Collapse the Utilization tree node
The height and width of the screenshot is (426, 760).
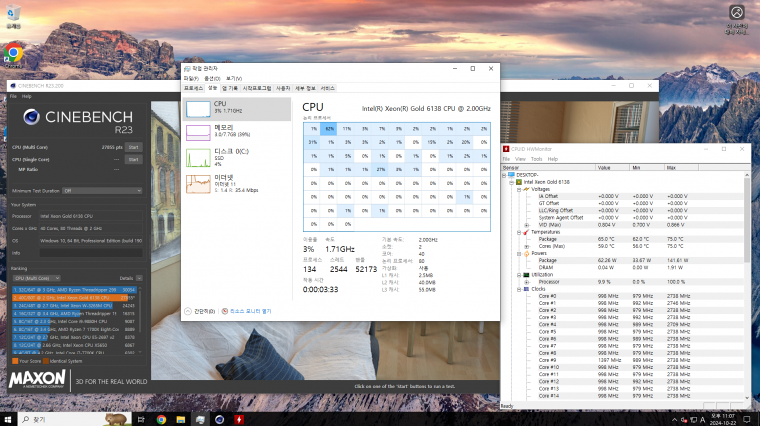pos(519,275)
